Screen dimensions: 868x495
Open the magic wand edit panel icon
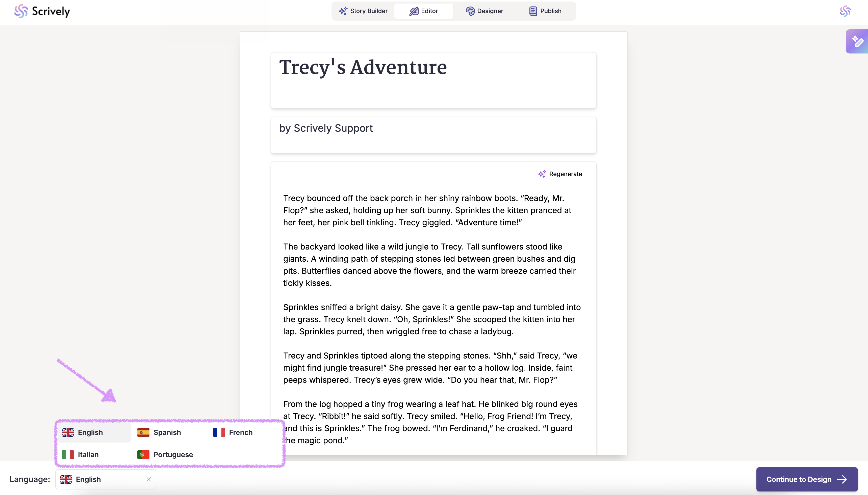pyautogui.click(x=857, y=41)
